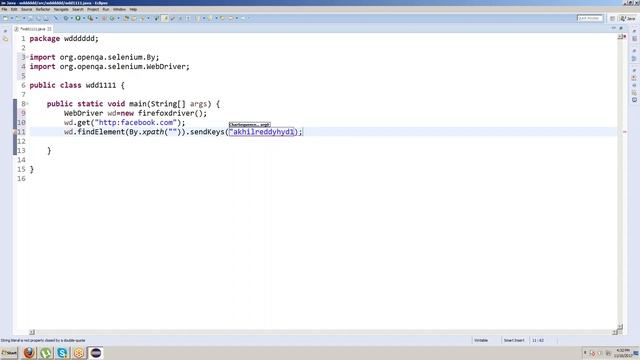Viewport: 640px width, 360px height.
Task: Click the External Tools run icon
Action: tap(90, 18)
